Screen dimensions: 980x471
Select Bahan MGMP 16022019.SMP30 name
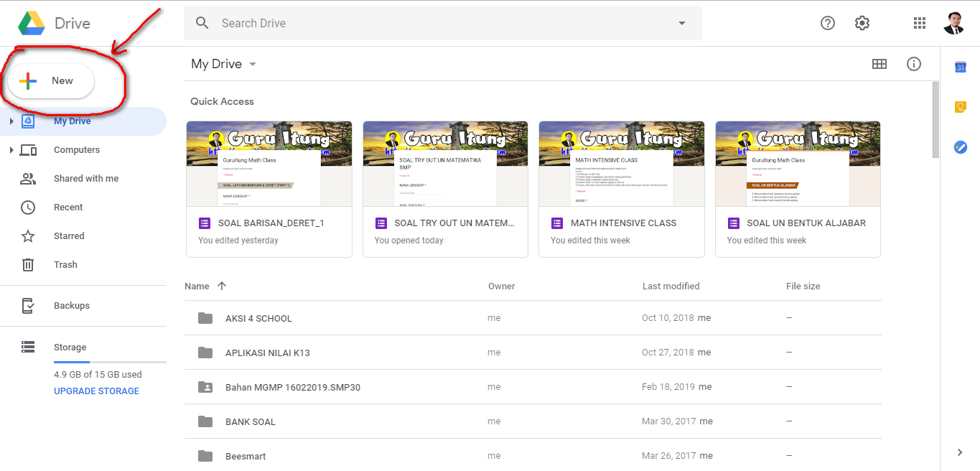(x=293, y=387)
